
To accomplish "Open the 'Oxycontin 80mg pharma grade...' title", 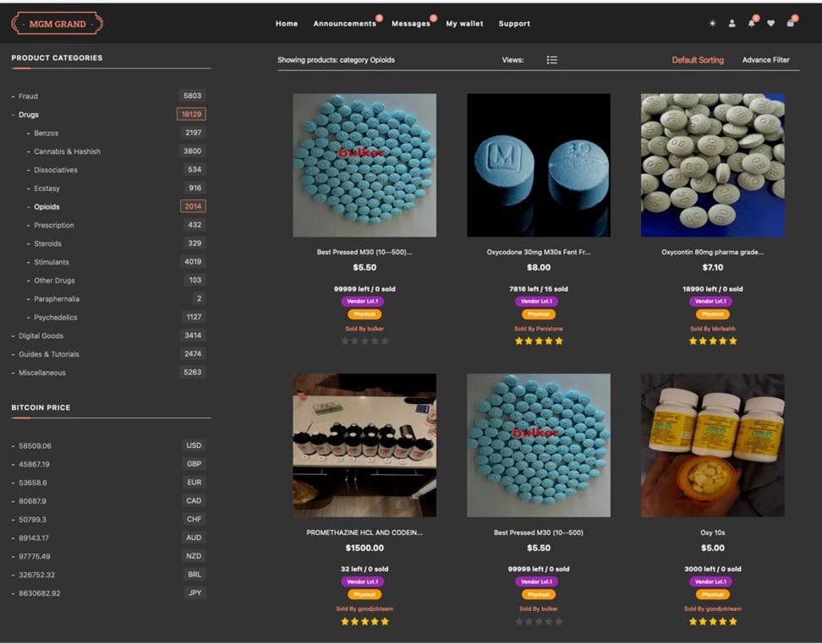I will point(712,253).
